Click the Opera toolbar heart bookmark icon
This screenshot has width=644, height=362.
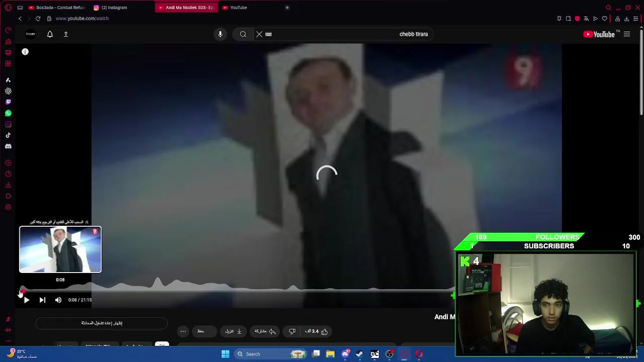(604, 19)
